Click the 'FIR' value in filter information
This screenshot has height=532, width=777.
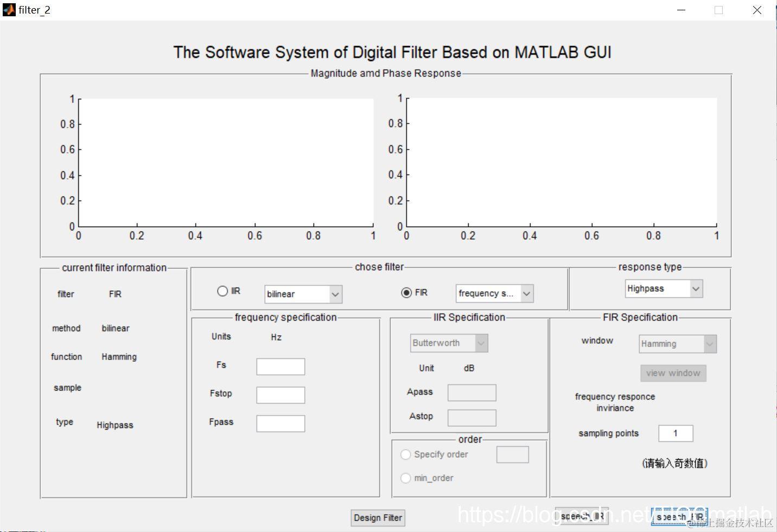(115, 294)
